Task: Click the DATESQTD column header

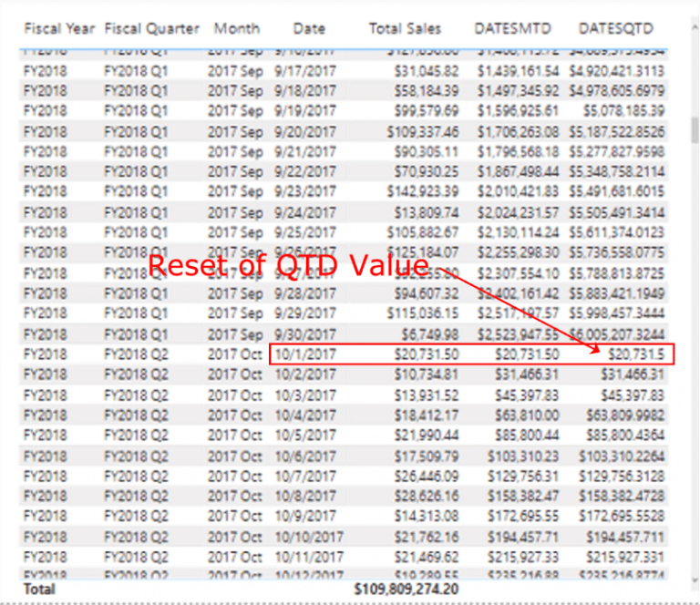Action: click(616, 28)
